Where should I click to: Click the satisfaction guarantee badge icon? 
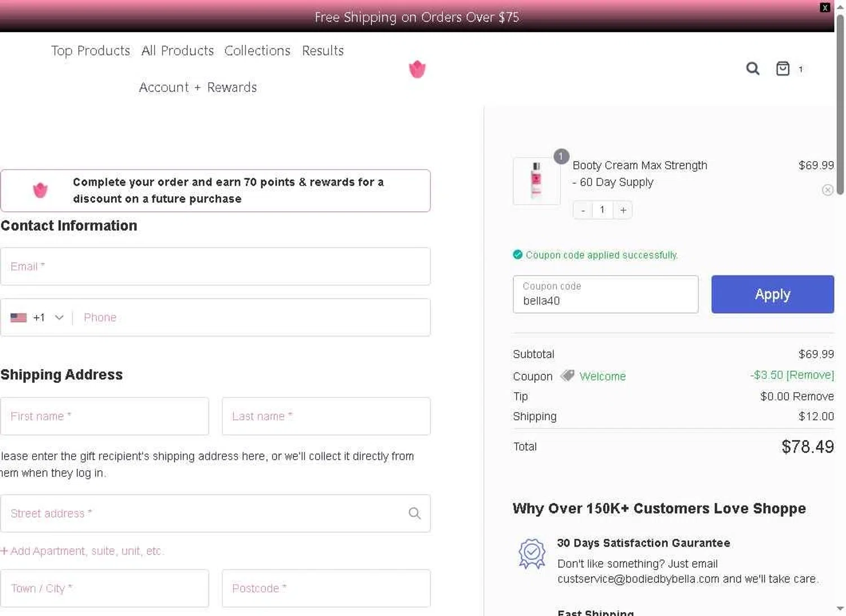pos(532,553)
